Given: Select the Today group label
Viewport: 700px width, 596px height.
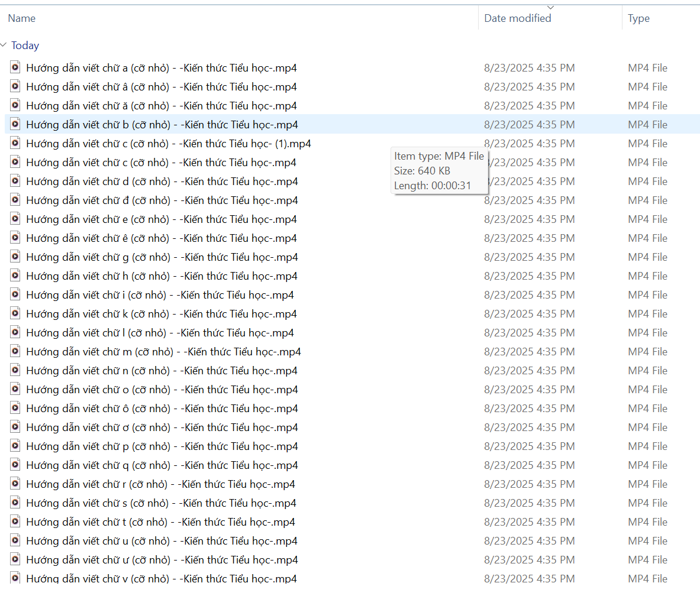Looking at the screenshot, I should point(25,46).
